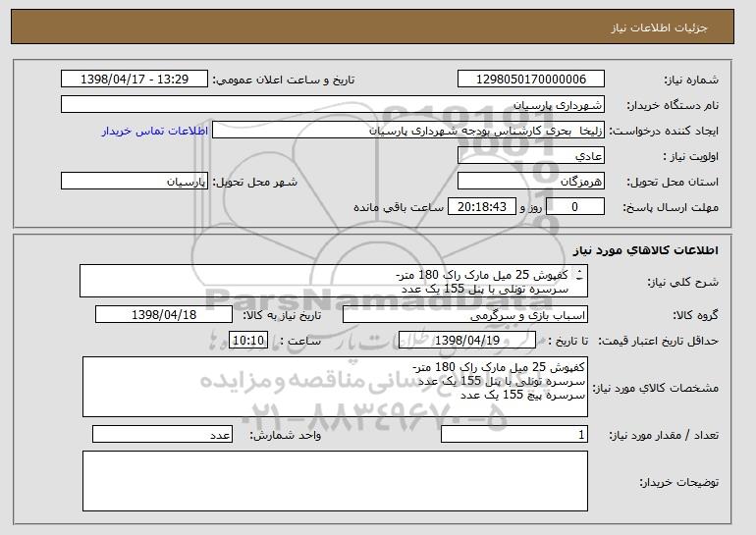The height and width of the screenshot is (535, 756).
Task: Click the request creator field زلیخا بحری
Action: point(408,131)
